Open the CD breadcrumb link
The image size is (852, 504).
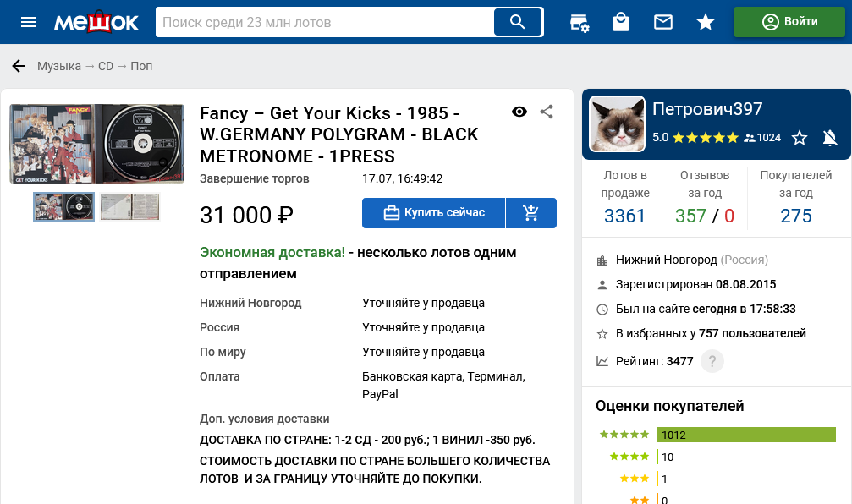(x=106, y=66)
